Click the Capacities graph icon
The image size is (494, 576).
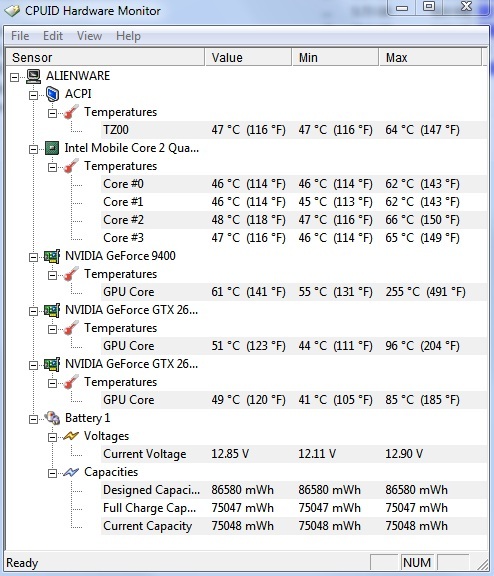(x=71, y=472)
